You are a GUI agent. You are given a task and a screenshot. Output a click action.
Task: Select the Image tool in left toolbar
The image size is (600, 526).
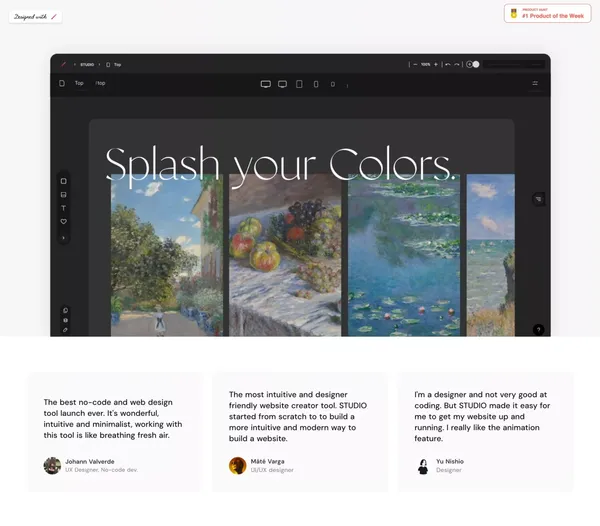click(64, 195)
